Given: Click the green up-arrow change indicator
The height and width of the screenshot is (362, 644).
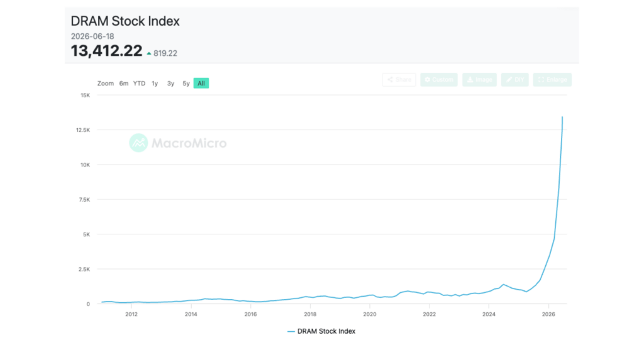Looking at the screenshot, I should pyautogui.click(x=148, y=53).
